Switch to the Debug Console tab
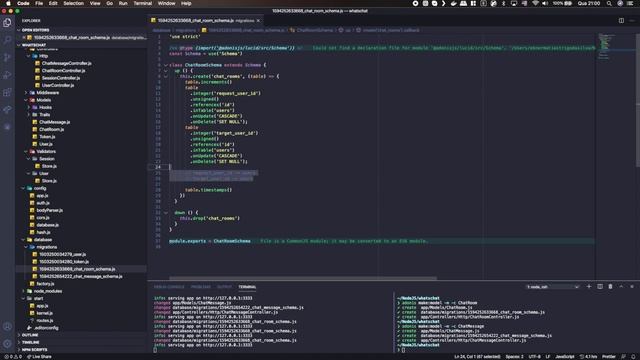This screenshot has width=640, height=360. coord(169,287)
